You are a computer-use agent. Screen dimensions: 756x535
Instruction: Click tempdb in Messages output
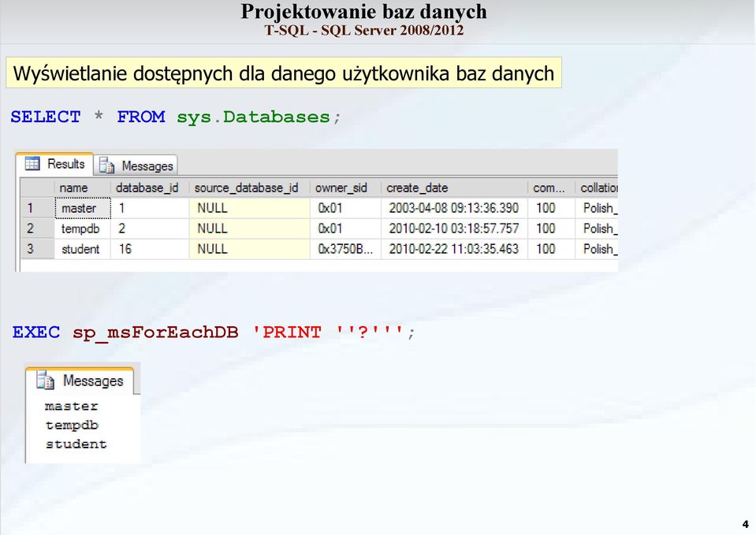coord(72,425)
